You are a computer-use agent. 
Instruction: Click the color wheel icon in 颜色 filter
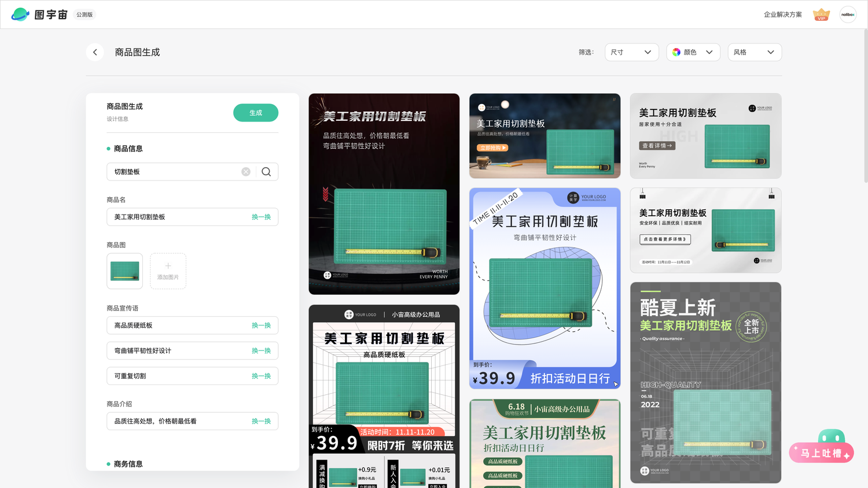[676, 52]
